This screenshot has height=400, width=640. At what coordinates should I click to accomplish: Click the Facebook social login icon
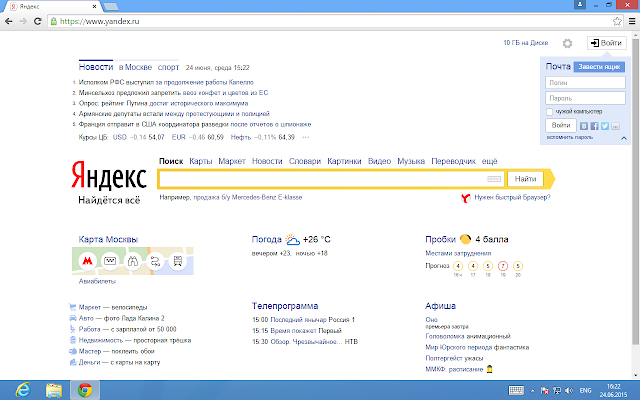595,126
